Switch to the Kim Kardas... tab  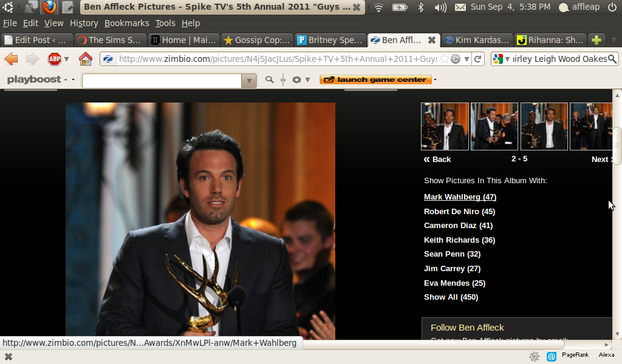point(477,40)
